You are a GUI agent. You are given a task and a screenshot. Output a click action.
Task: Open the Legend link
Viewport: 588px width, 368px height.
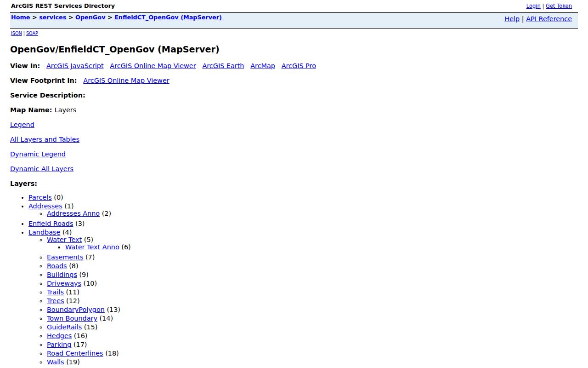tap(22, 125)
